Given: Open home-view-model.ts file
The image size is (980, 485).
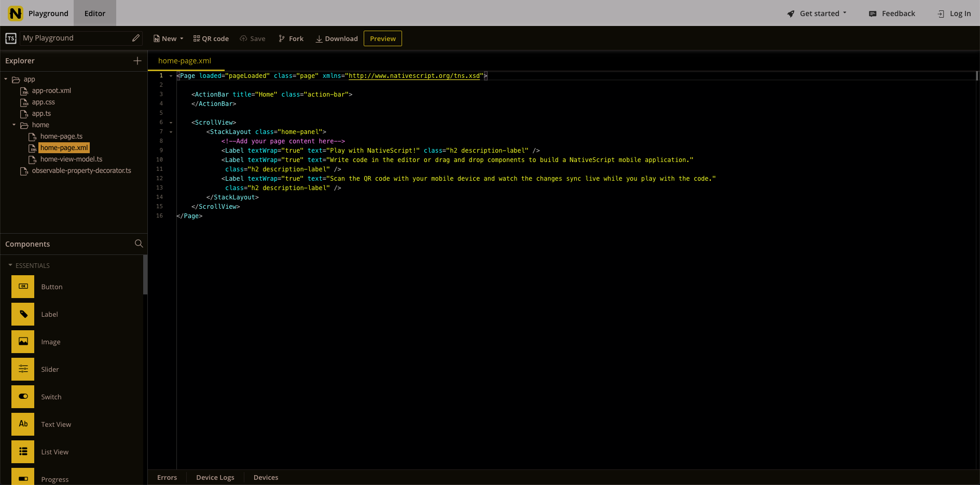Looking at the screenshot, I should coord(72,159).
